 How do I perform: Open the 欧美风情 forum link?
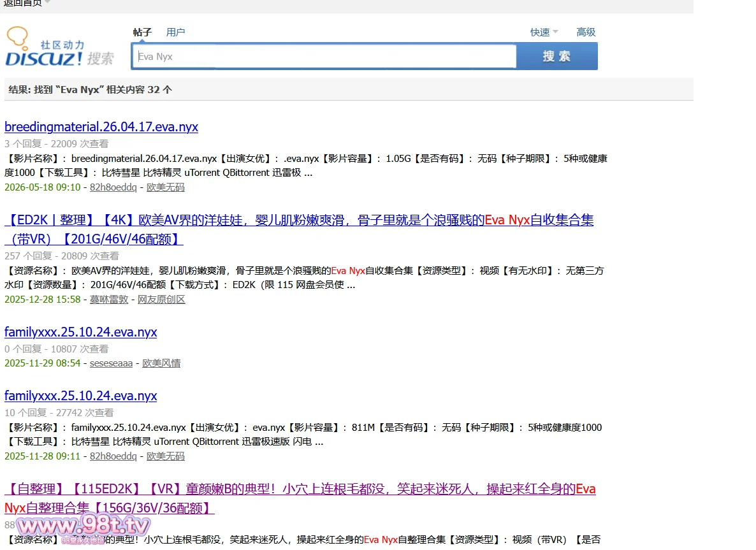[x=161, y=363]
